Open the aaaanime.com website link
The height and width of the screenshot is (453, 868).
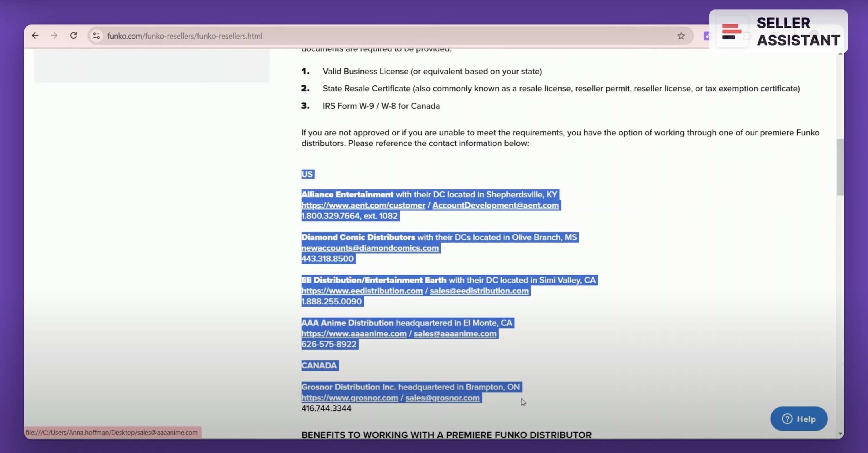354,334
